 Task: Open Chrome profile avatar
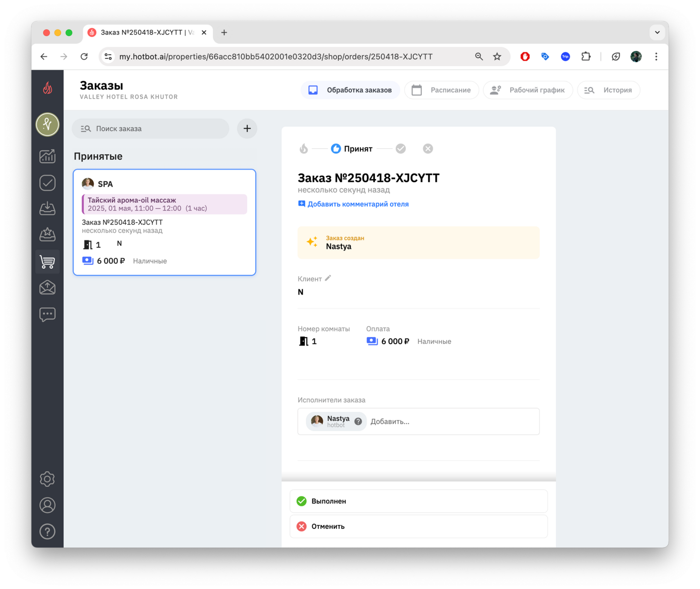tap(636, 57)
